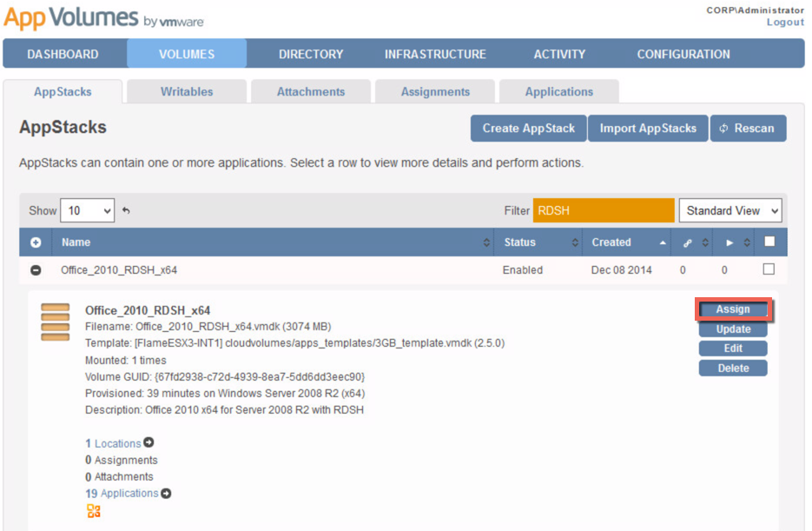Click the Mounted 1 times text
Image resolution: width=812 pixels, height=531 pixels.
pyautogui.click(x=126, y=360)
